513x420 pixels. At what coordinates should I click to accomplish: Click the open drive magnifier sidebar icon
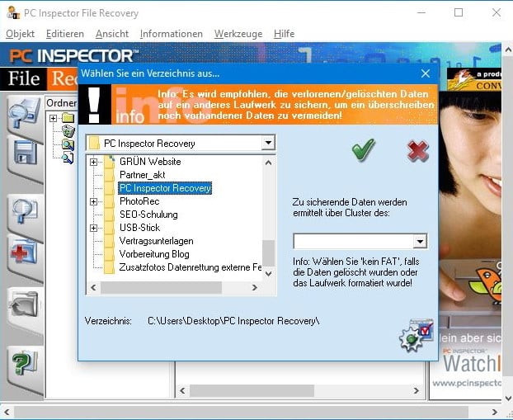pyautogui.click(x=25, y=113)
